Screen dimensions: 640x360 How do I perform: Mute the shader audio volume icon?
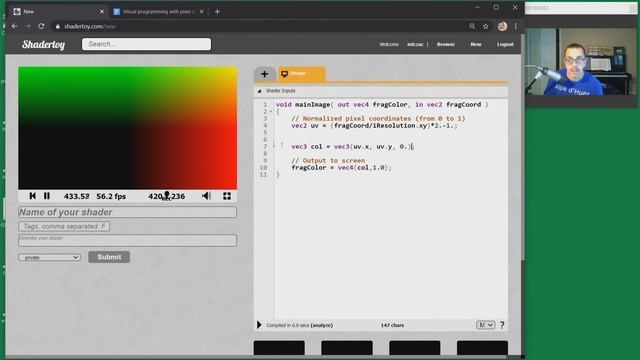pyautogui.click(x=206, y=196)
